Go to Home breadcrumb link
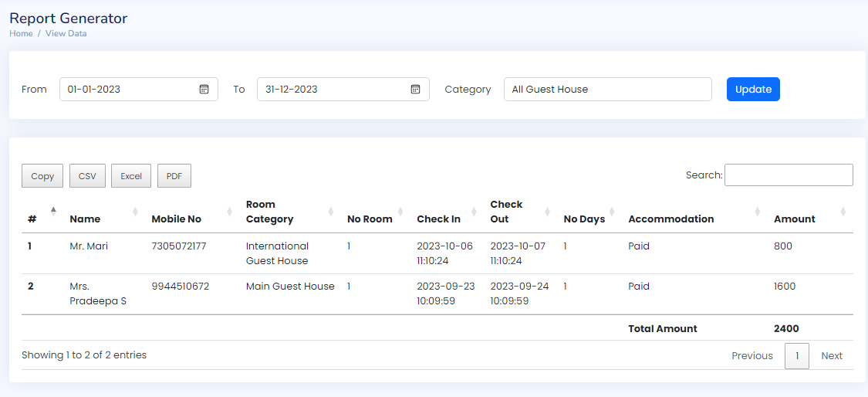Screen dimensions: 868x397 pos(21,33)
